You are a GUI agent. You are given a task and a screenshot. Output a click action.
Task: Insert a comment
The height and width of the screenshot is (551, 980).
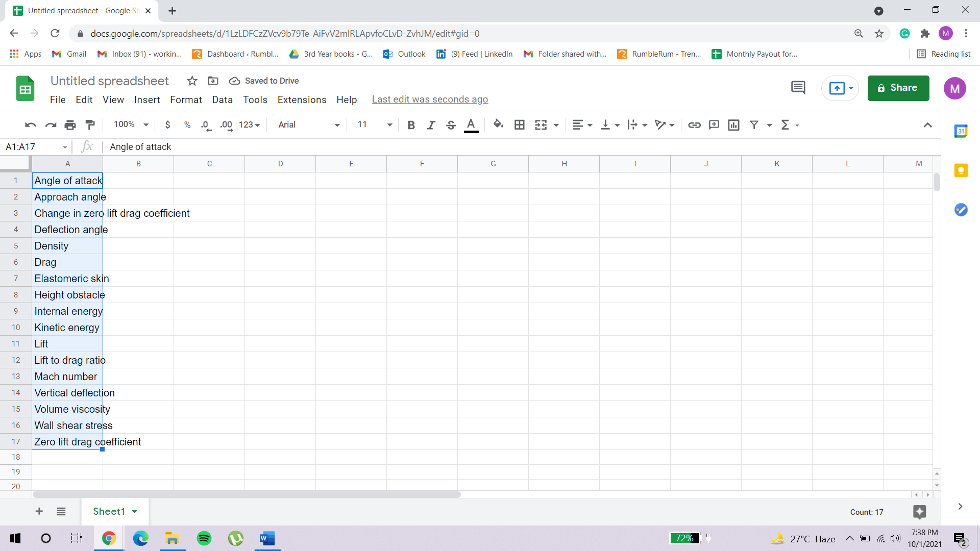click(714, 125)
